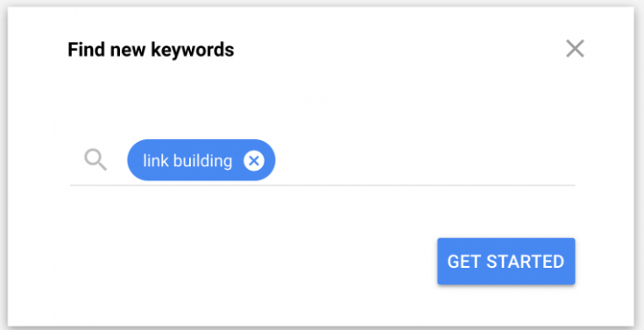The height and width of the screenshot is (330, 644).
Task: Click the Find new keywords heading
Action: point(151,50)
